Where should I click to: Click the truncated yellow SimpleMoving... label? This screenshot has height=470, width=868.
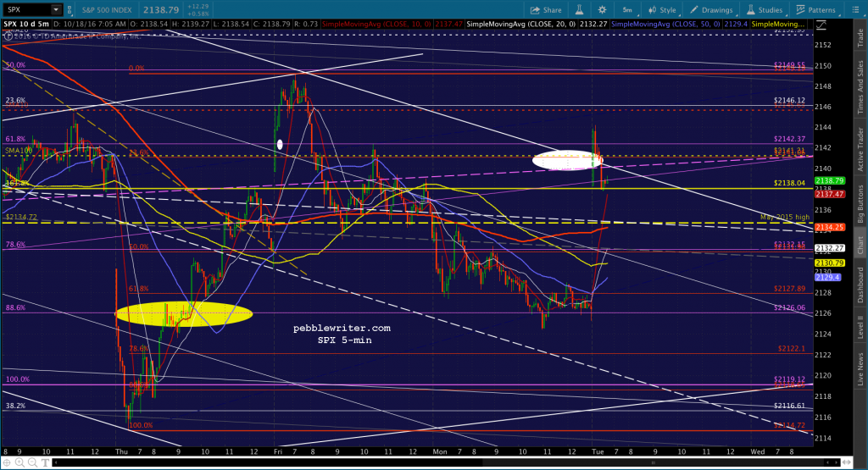(778, 25)
